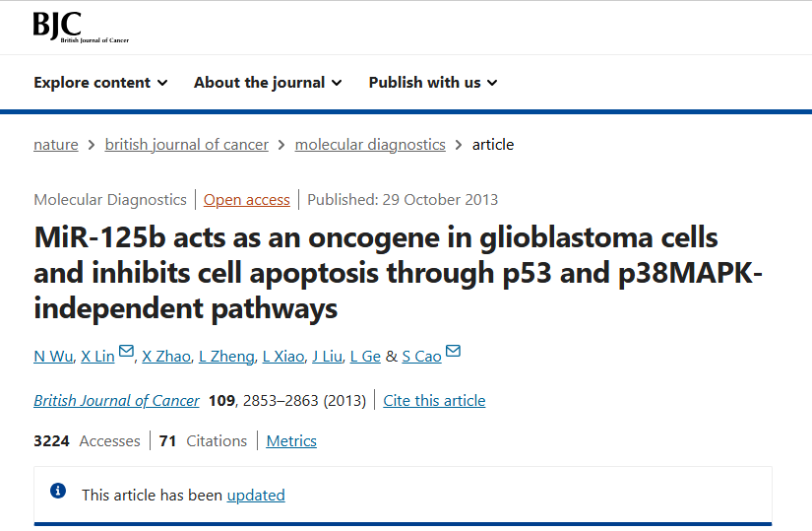Viewport: 812px width, 531px height.
Task: Go to nature breadcrumb link
Action: pos(56,145)
